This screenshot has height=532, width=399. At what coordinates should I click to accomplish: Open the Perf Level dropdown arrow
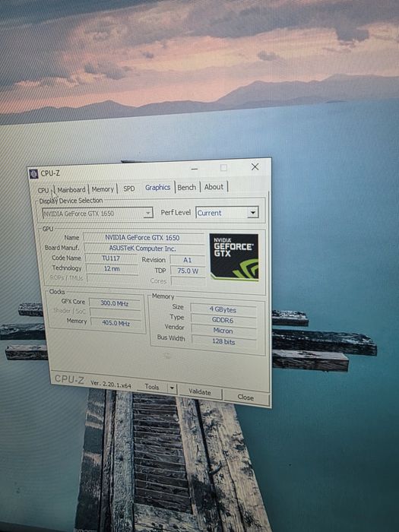(253, 212)
